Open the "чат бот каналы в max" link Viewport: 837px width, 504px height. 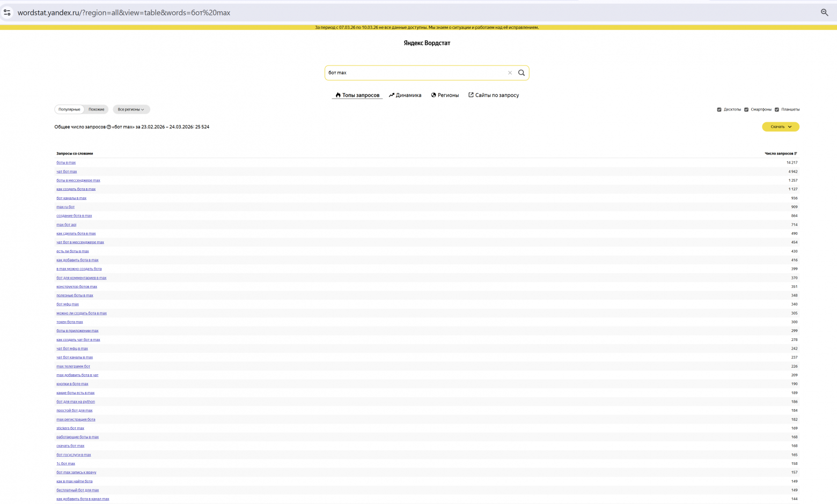pyautogui.click(x=75, y=358)
